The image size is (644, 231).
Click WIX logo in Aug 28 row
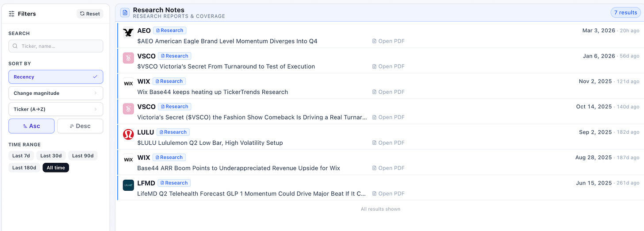pyautogui.click(x=128, y=159)
